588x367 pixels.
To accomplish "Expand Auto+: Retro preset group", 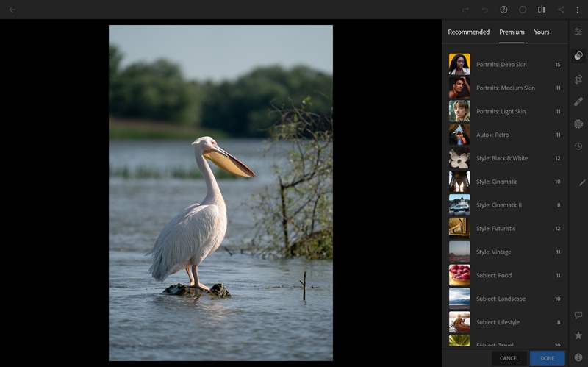I will [505, 135].
